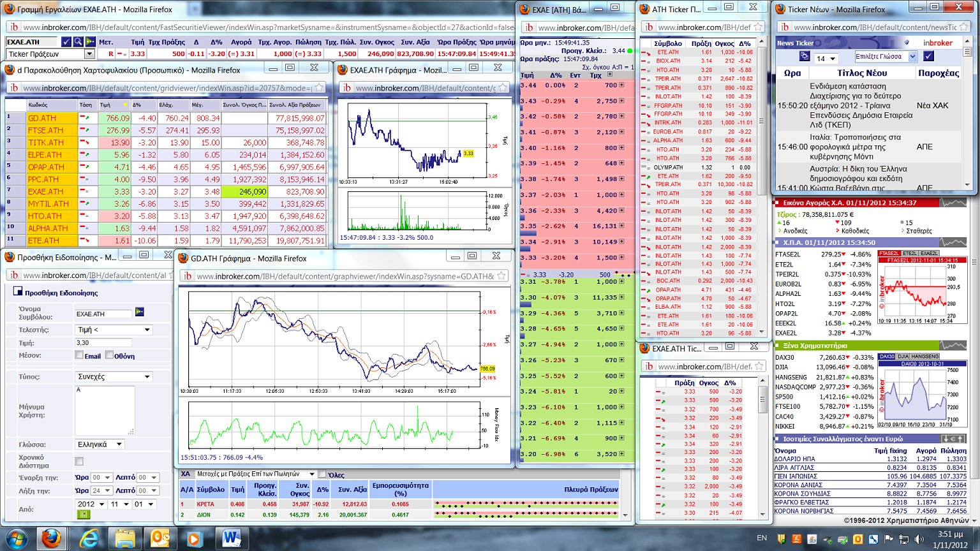Confirm language with News Ticker checkmark button
Image resolution: width=980 pixels, height=551 pixels.
[x=928, y=56]
